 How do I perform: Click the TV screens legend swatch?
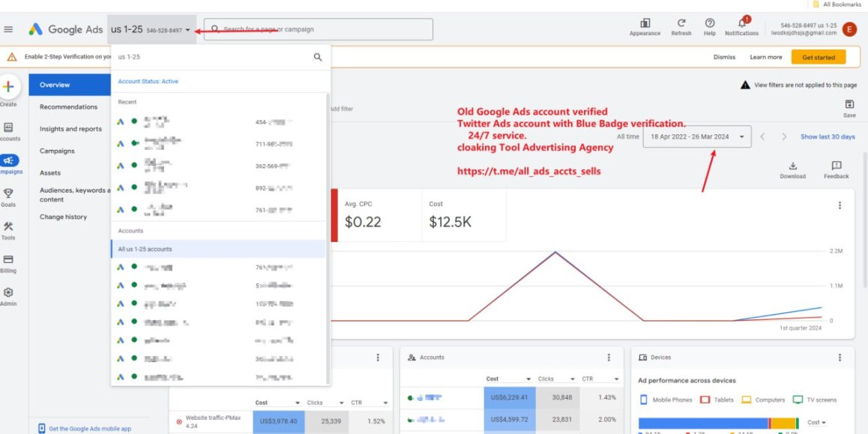(798, 400)
